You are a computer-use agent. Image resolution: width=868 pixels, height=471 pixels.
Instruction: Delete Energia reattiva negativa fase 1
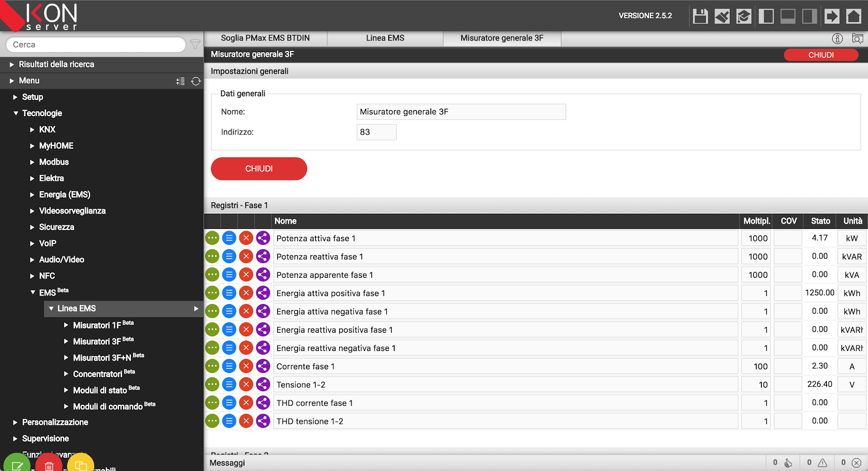tap(246, 348)
